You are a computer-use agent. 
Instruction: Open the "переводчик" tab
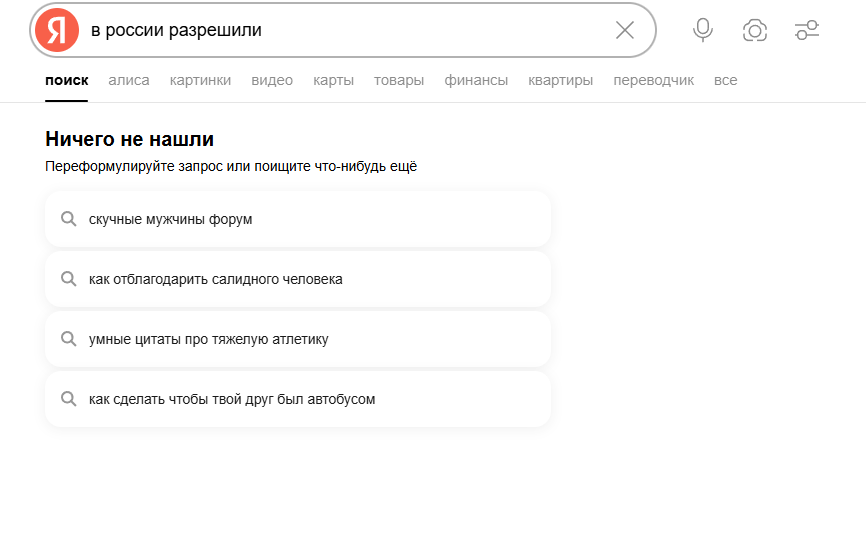[x=653, y=80]
